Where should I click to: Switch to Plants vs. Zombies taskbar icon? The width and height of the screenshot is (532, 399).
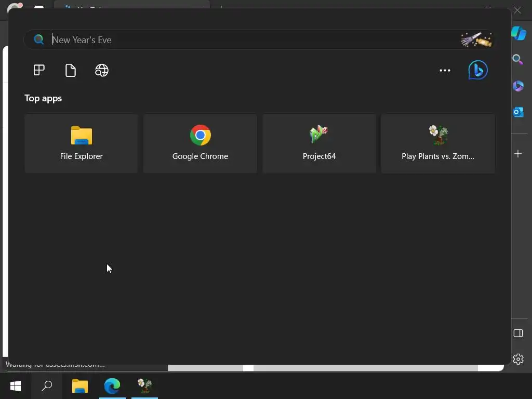pos(144,386)
